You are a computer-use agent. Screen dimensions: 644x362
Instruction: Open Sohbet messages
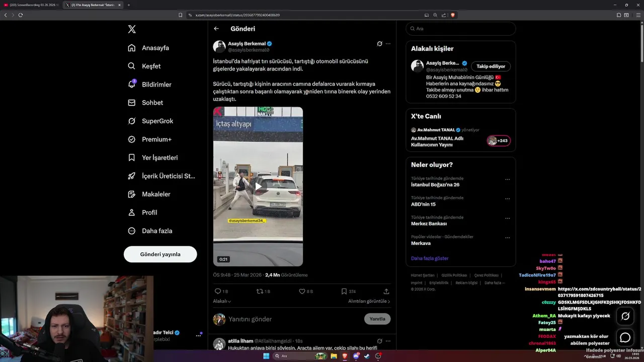[145, 103]
